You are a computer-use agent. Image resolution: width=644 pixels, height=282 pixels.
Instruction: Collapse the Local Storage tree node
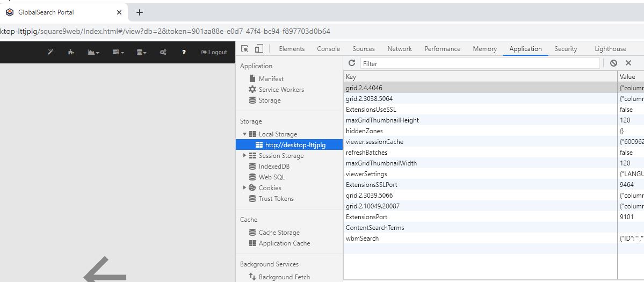(x=245, y=134)
